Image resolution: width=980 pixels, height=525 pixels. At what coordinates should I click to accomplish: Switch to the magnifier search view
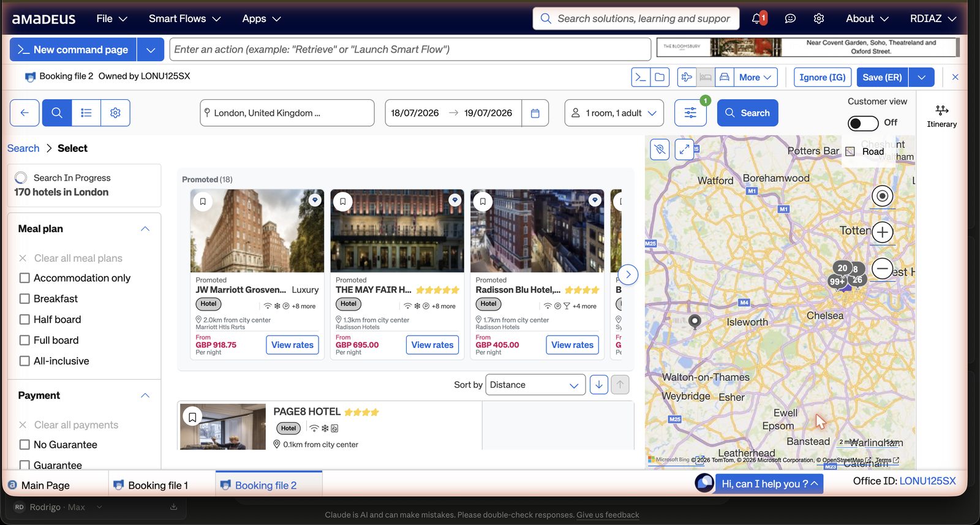tap(57, 113)
